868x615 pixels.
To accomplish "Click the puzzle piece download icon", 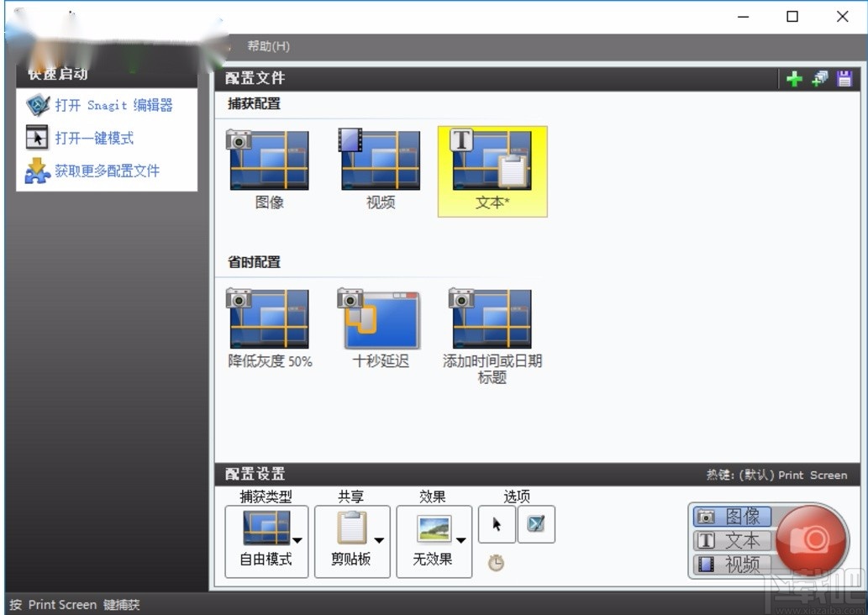I will coord(37,171).
